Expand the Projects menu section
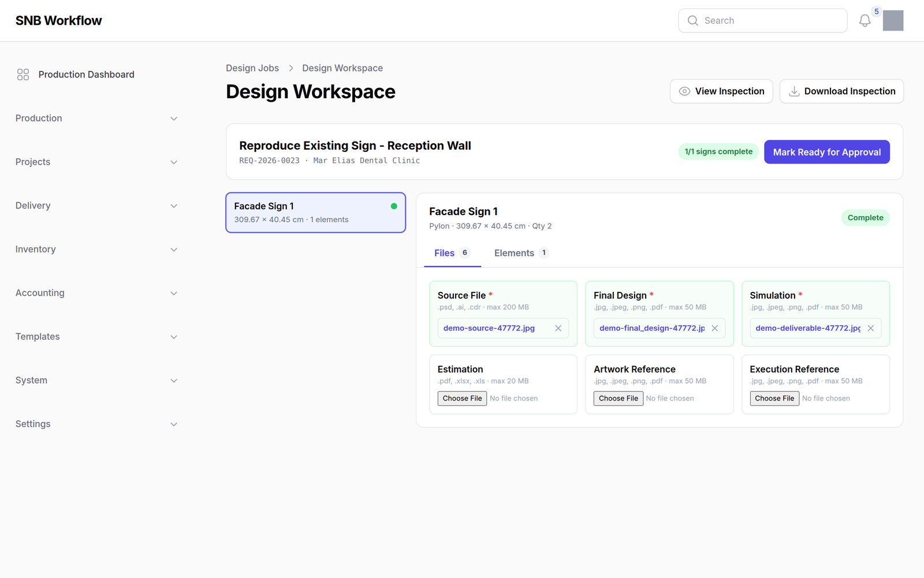 [96, 162]
